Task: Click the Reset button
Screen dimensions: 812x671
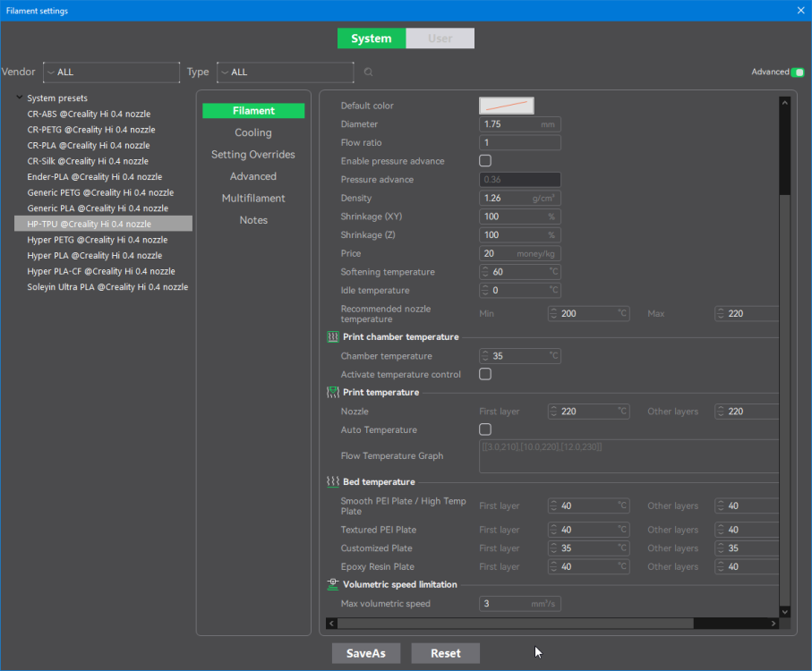Action: pyautogui.click(x=445, y=653)
